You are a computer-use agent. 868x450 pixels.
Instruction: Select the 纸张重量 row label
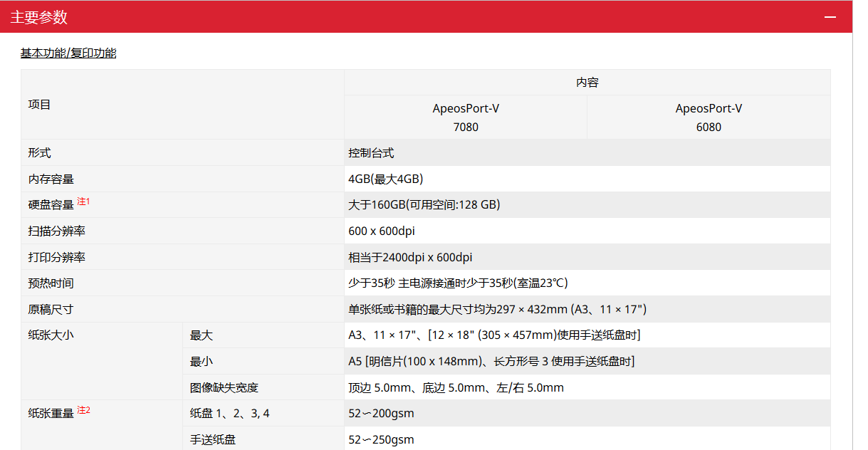tap(51, 414)
